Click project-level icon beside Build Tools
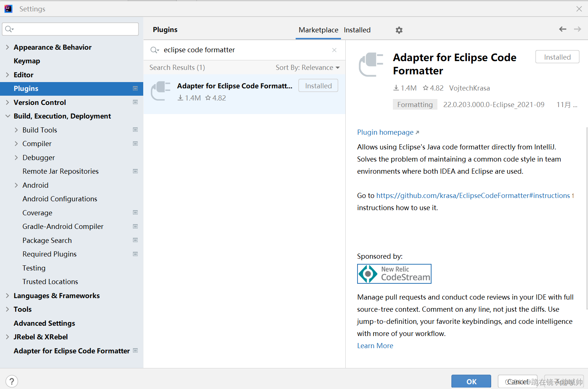This screenshot has width=588, height=389. click(x=135, y=130)
